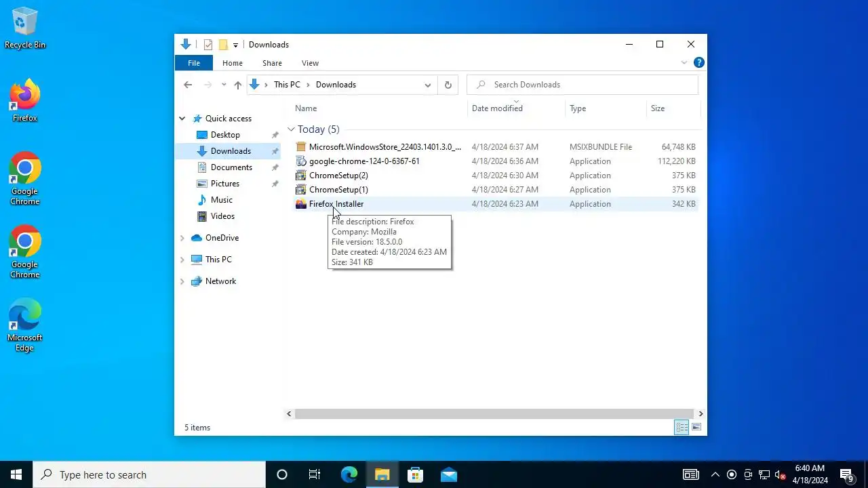Open the Recent locations dropdown arrow

(x=224, y=85)
